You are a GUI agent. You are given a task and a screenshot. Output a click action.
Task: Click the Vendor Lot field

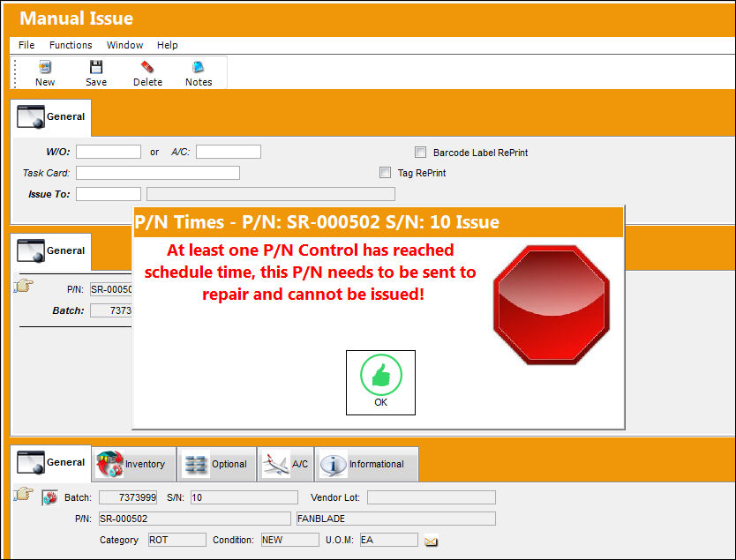(432, 497)
